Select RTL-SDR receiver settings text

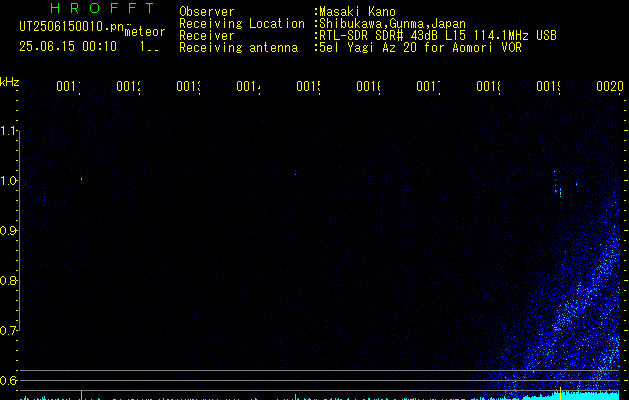pos(438,36)
